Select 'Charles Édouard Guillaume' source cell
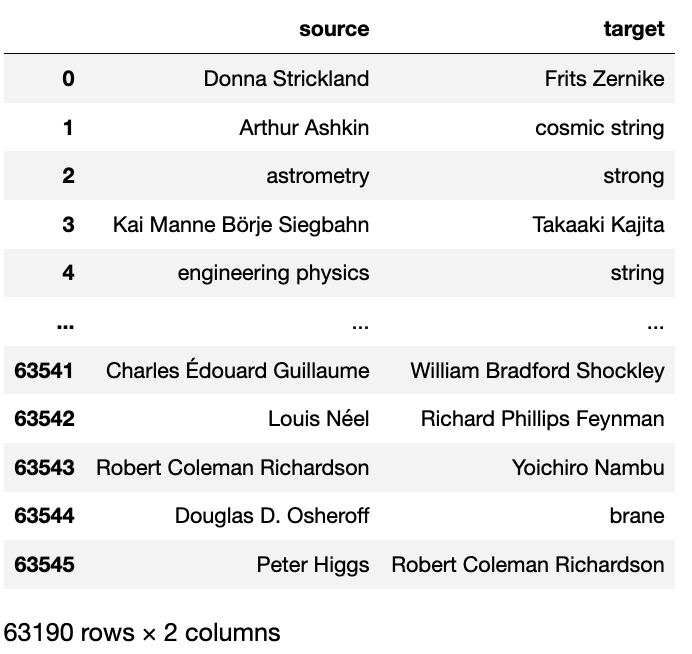692x654 pixels. (x=238, y=371)
